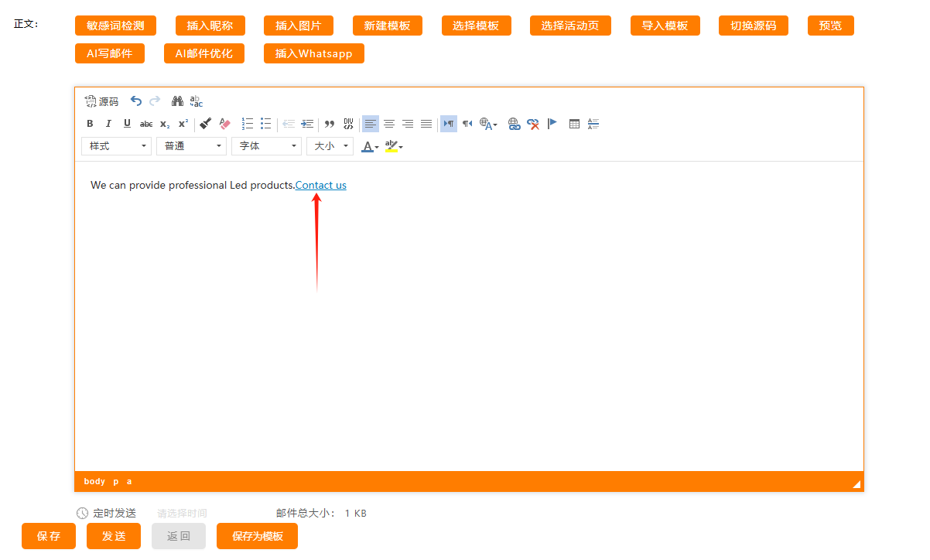Click the increase indent icon

point(307,124)
